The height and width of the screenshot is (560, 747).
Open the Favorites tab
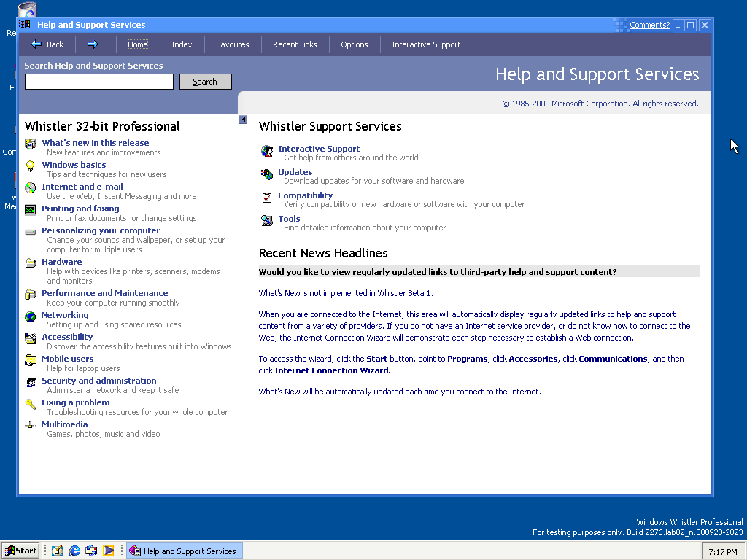(232, 44)
